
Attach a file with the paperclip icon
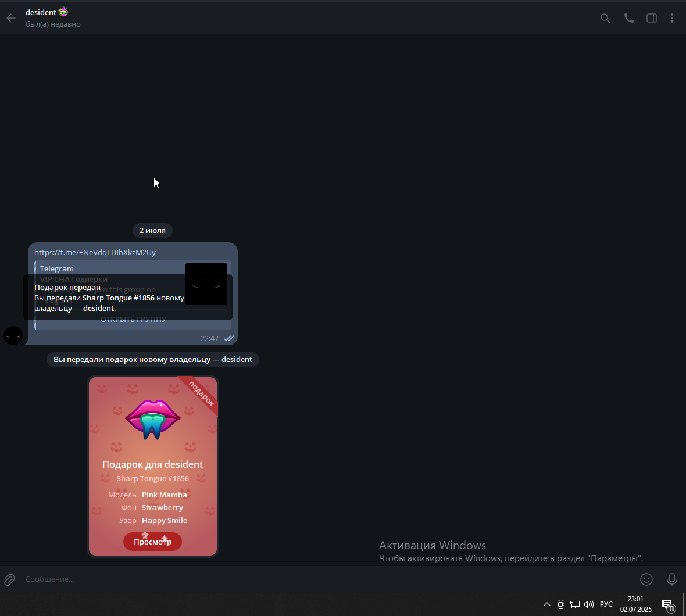point(10,579)
